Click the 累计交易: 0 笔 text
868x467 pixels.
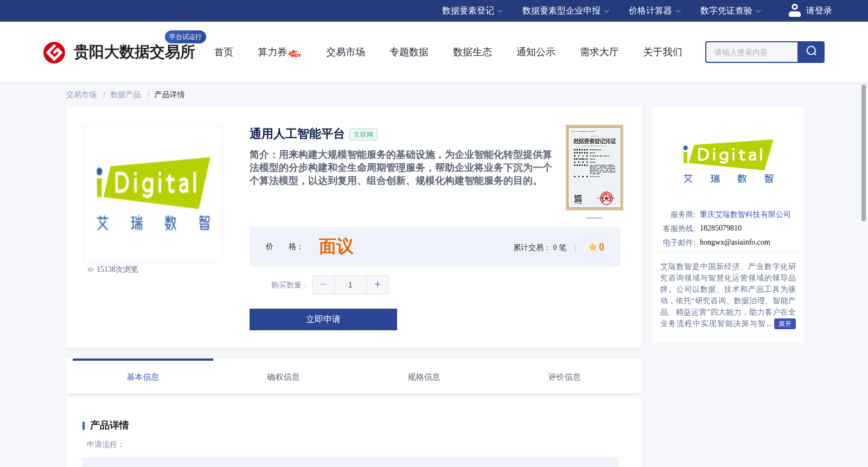[x=540, y=248]
